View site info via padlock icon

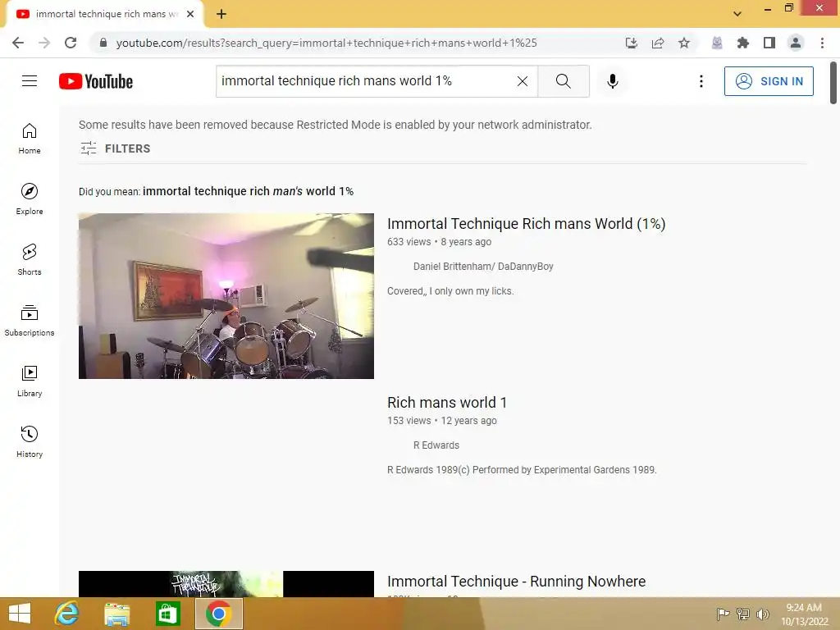pyautogui.click(x=103, y=43)
